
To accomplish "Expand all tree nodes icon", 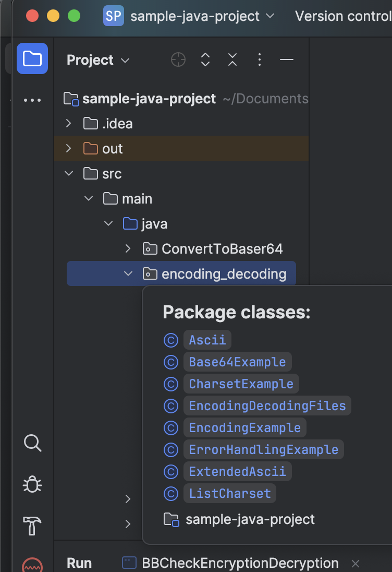I will click(x=205, y=59).
